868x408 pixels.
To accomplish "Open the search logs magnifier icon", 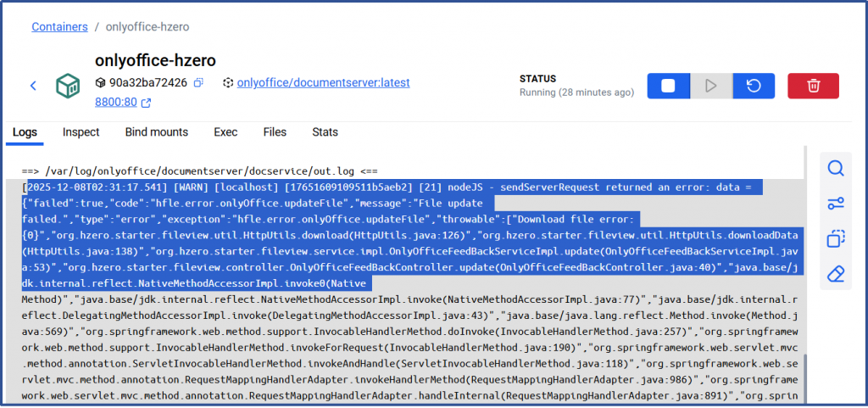I will [x=836, y=169].
